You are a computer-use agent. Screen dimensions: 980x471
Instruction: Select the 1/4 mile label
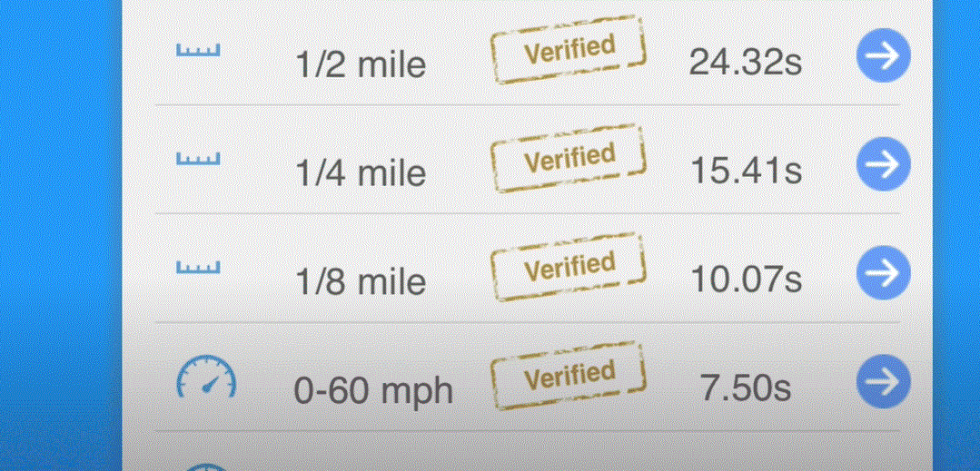[x=361, y=173]
